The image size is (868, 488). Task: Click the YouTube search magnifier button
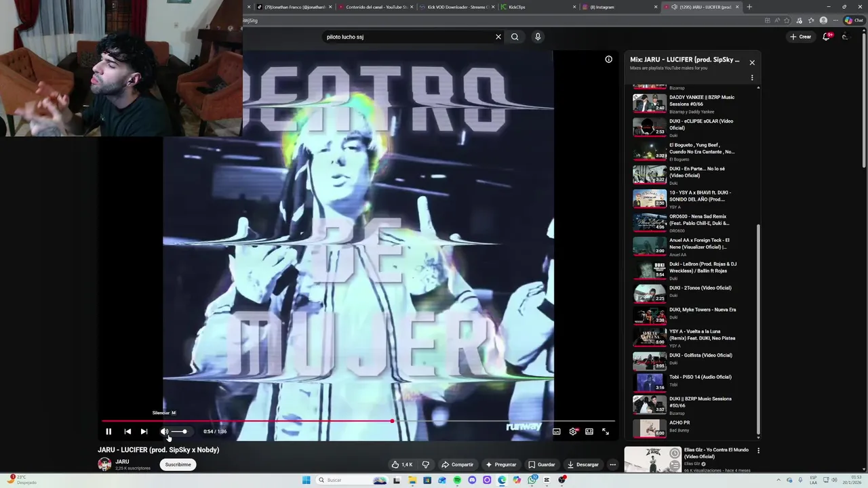point(515,37)
